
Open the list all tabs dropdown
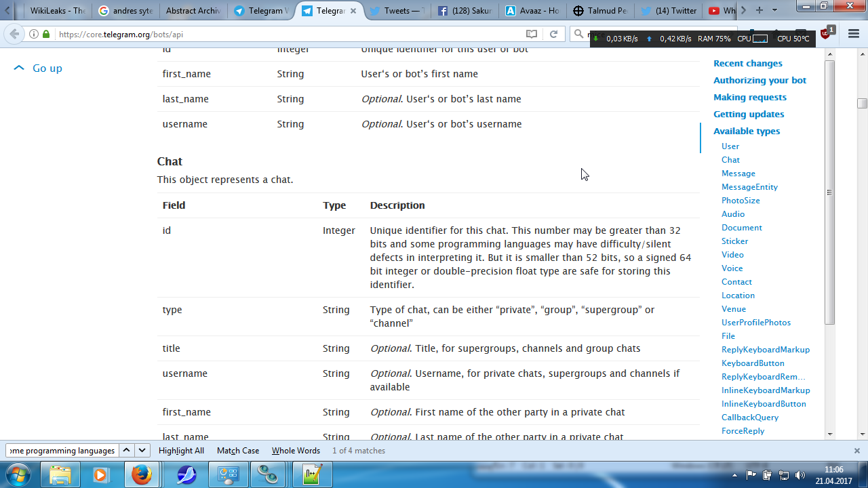[x=775, y=10]
